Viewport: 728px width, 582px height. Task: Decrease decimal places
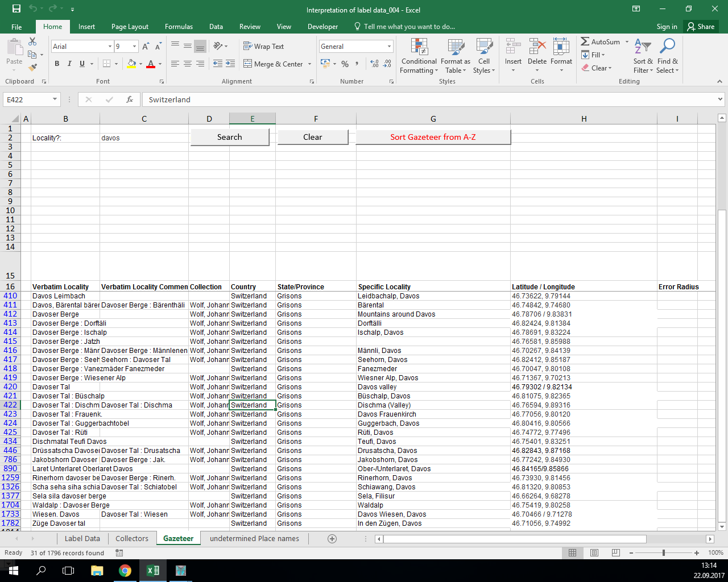[387, 64]
